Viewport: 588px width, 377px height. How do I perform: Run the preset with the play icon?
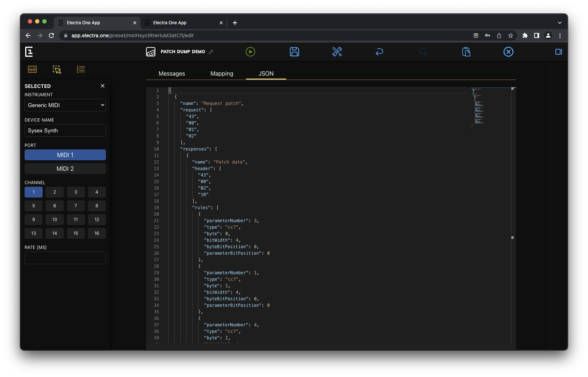click(250, 52)
